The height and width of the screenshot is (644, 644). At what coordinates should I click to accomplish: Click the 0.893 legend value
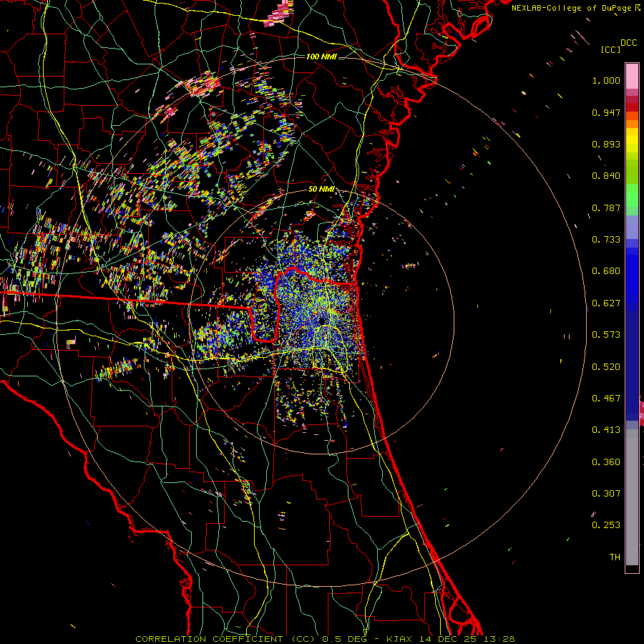606,144
